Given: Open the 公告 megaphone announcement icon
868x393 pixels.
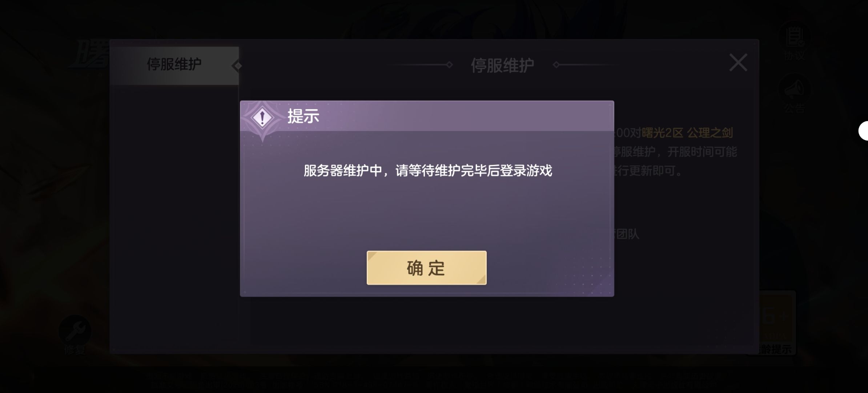Looking at the screenshot, I should pyautogui.click(x=794, y=88).
